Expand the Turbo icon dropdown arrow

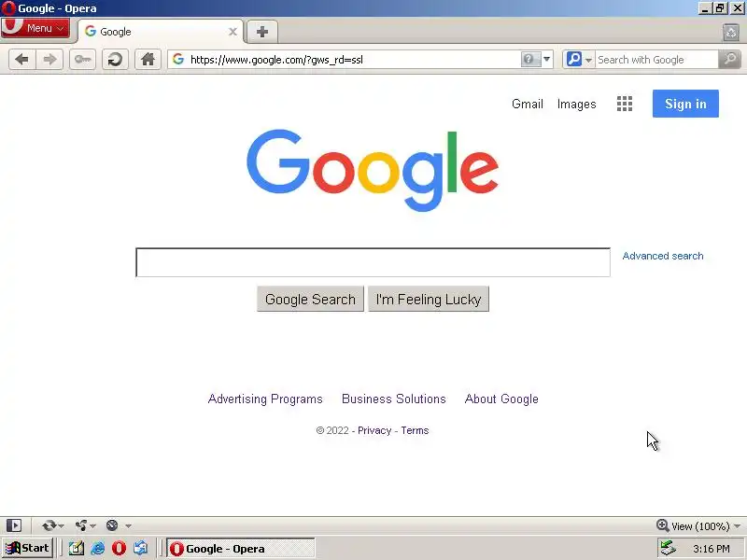pyautogui.click(x=128, y=525)
